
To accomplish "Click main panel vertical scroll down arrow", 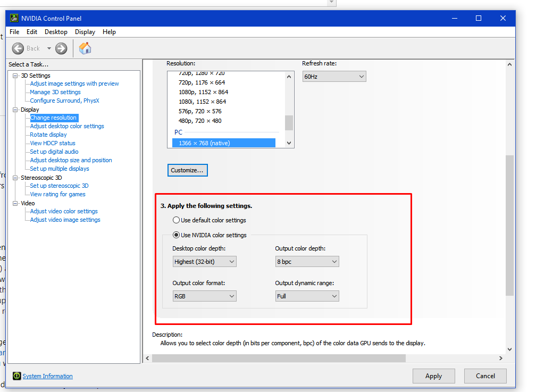I will point(509,349).
